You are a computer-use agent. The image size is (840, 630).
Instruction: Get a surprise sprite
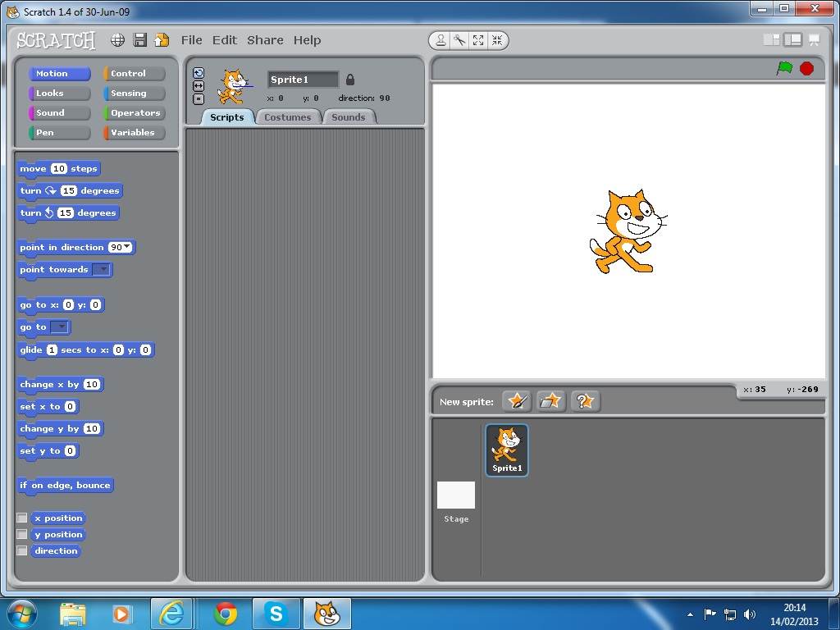point(585,400)
